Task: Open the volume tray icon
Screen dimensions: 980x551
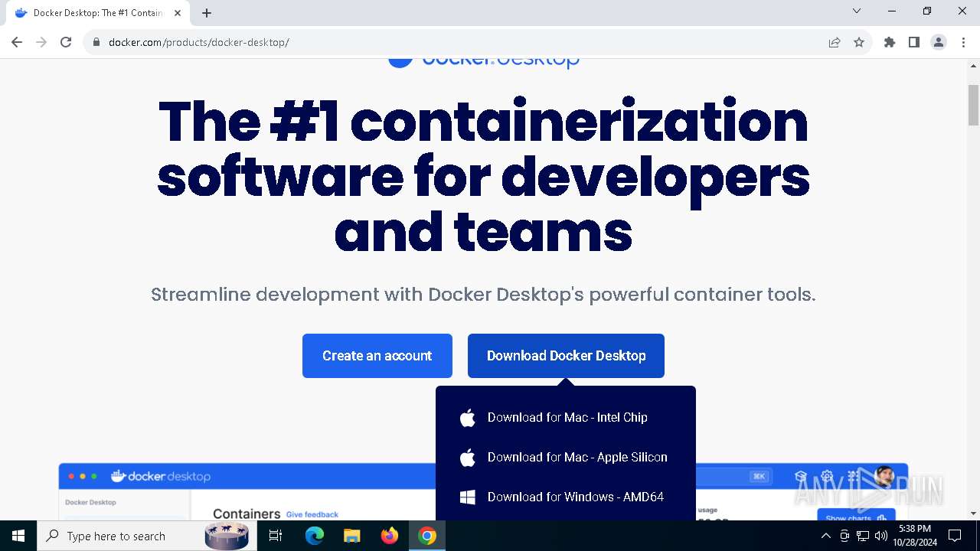Action: 880,536
